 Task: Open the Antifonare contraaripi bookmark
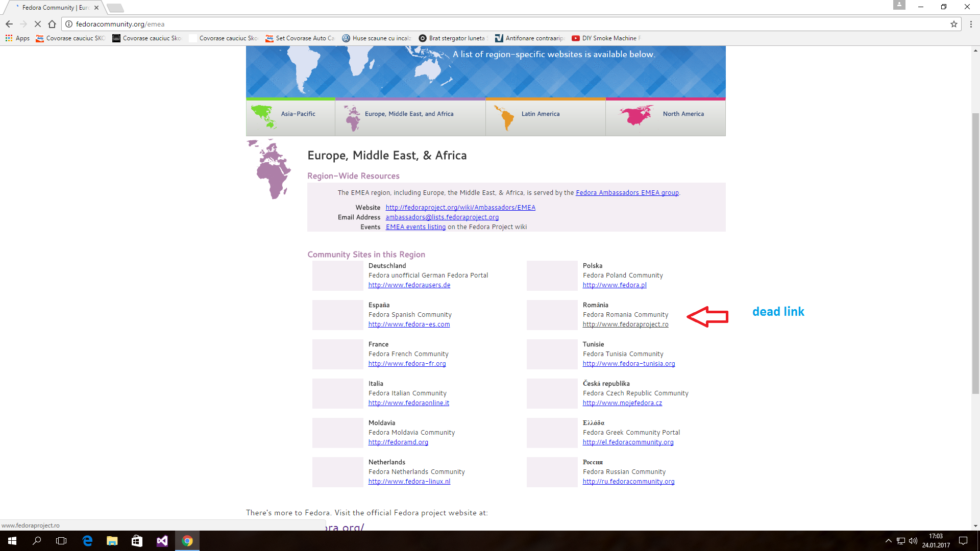pyautogui.click(x=530, y=38)
